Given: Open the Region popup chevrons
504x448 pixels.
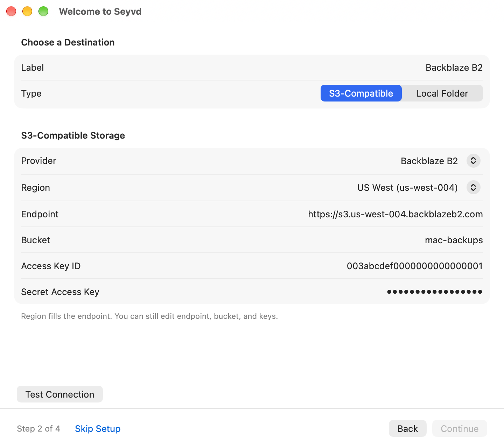Looking at the screenshot, I should coord(473,188).
